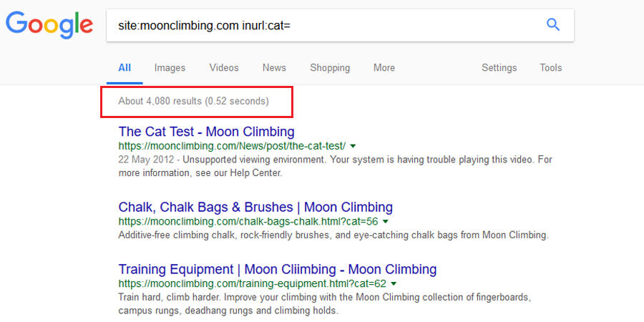Select the All results tab
The width and height of the screenshot is (644, 322).
click(125, 68)
